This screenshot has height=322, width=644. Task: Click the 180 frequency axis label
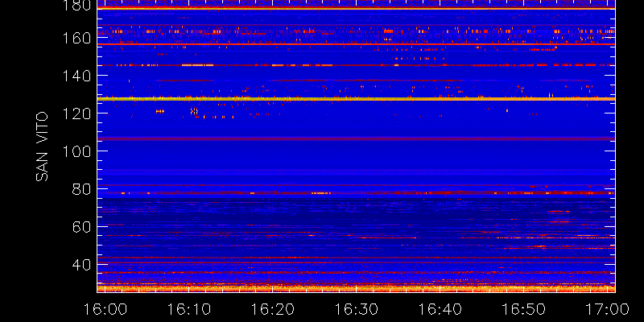(77, 6)
